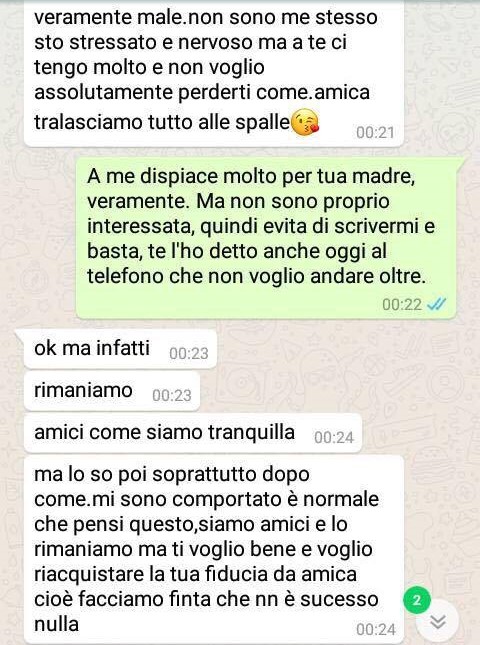Tap the 00:24 timestamp beside 'tranquilla'
Viewport: 480px width, 645px height.
click(x=334, y=437)
